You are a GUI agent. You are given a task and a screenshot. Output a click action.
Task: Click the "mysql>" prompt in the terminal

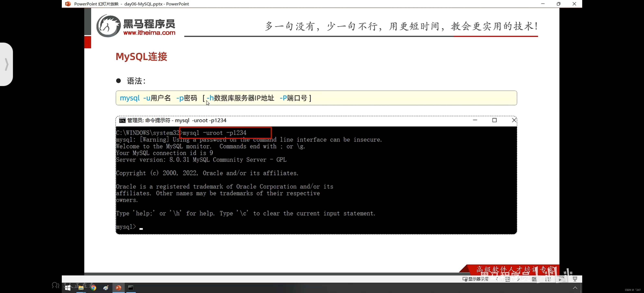coord(126,227)
